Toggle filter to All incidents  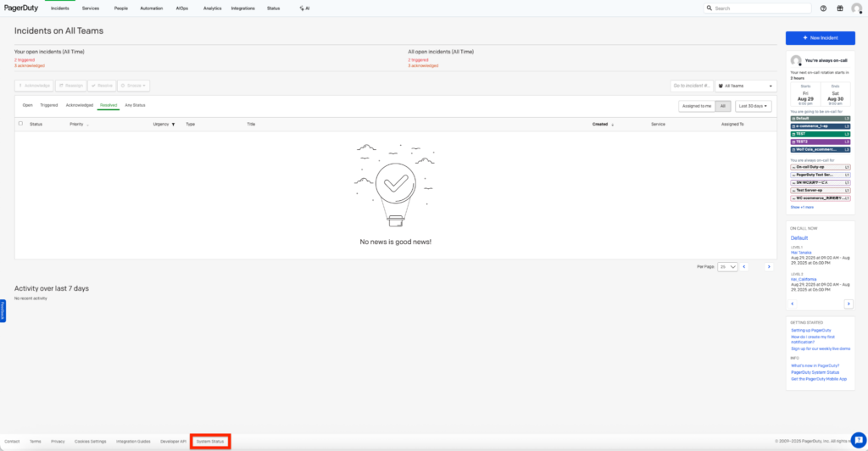click(722, 106)
